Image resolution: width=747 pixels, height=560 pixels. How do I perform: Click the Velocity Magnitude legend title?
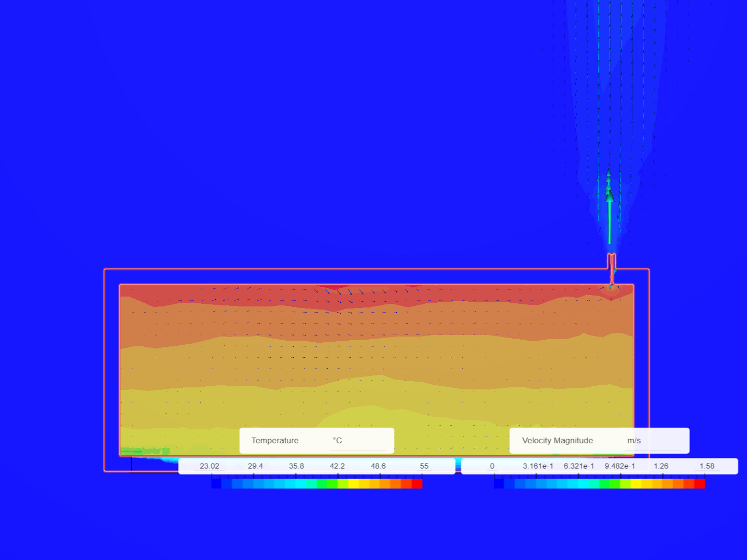[557, 440]
